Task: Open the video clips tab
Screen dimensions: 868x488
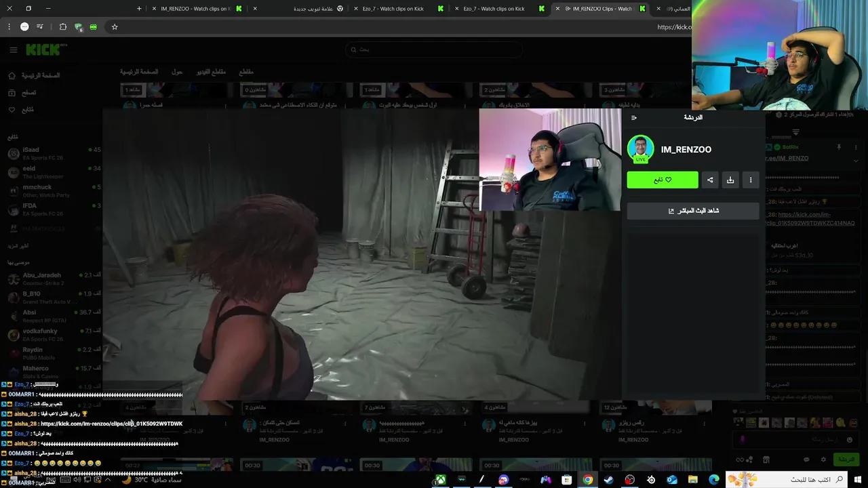Action: (212, 72)
